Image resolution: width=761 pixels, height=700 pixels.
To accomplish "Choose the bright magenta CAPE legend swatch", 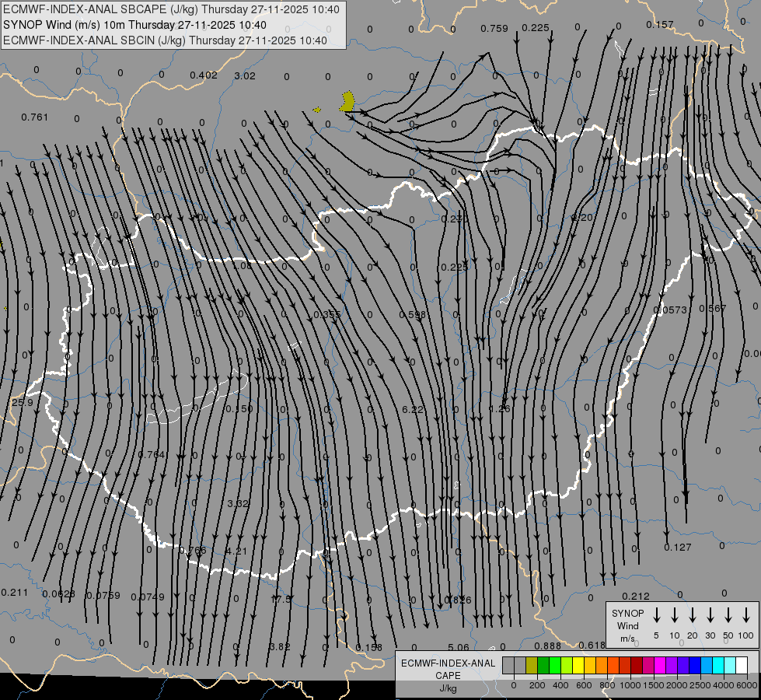I will [660, 666].
